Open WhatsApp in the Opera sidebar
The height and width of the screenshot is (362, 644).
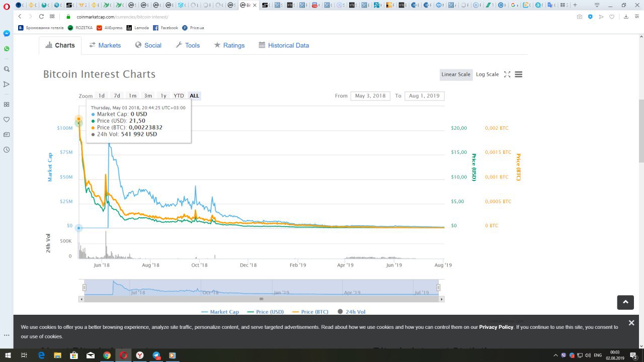click(x=7, y=49)
